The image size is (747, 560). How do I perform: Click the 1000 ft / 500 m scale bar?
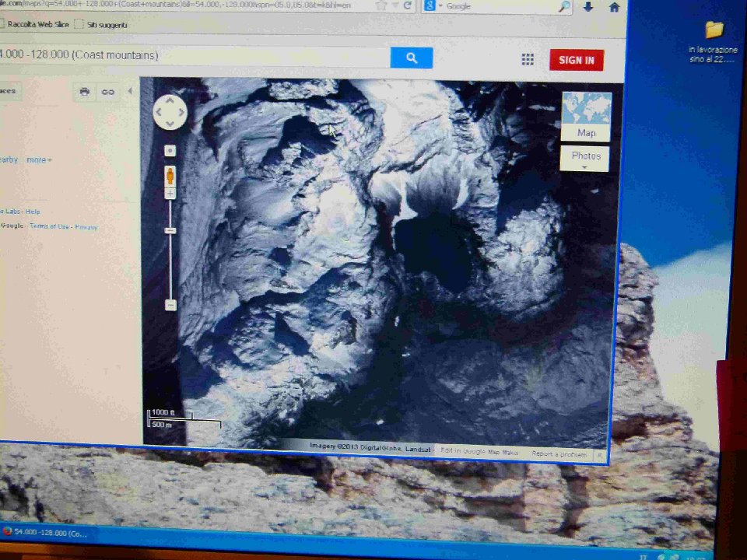[184, 418]
